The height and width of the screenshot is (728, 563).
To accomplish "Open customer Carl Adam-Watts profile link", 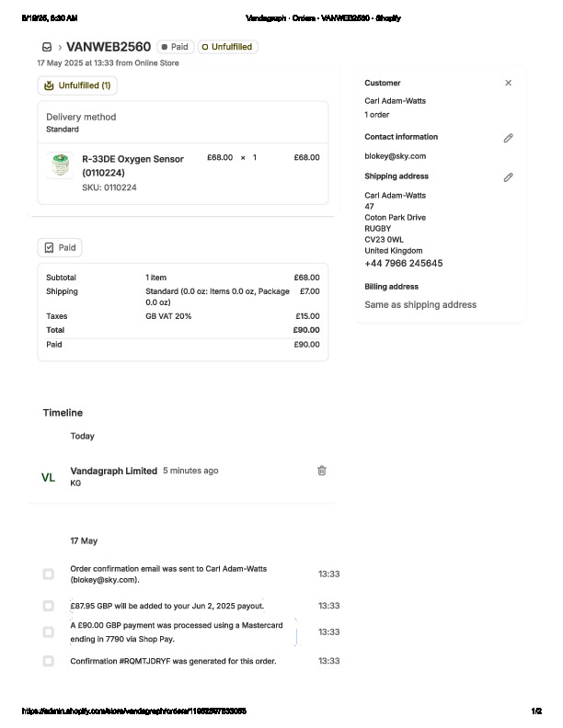I will coord(396,101).
